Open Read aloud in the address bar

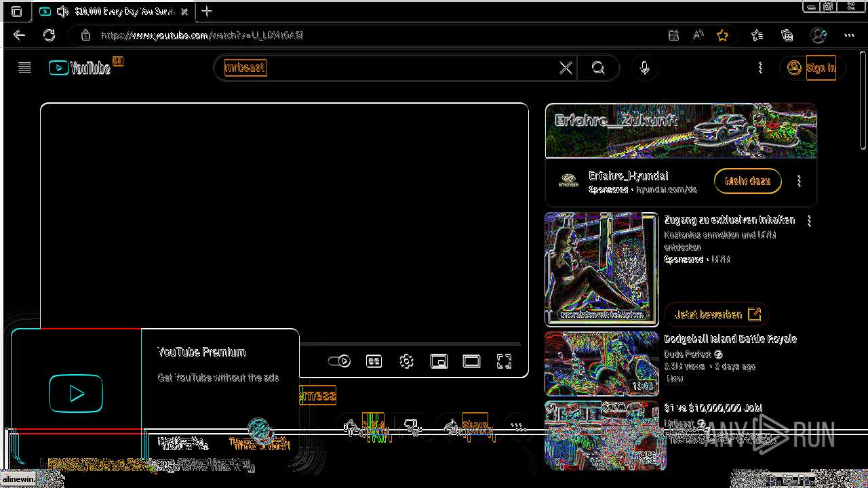(698, 35)
